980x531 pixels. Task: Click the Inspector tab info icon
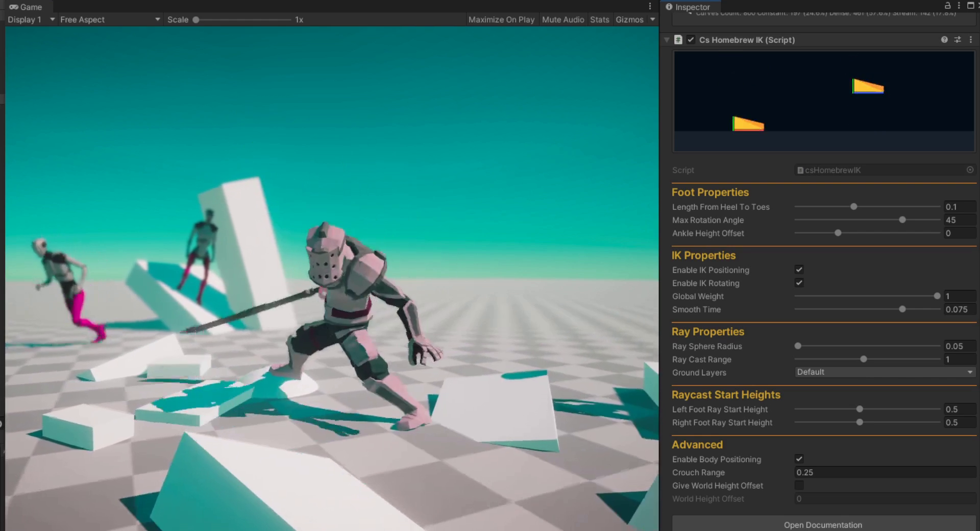669,7
